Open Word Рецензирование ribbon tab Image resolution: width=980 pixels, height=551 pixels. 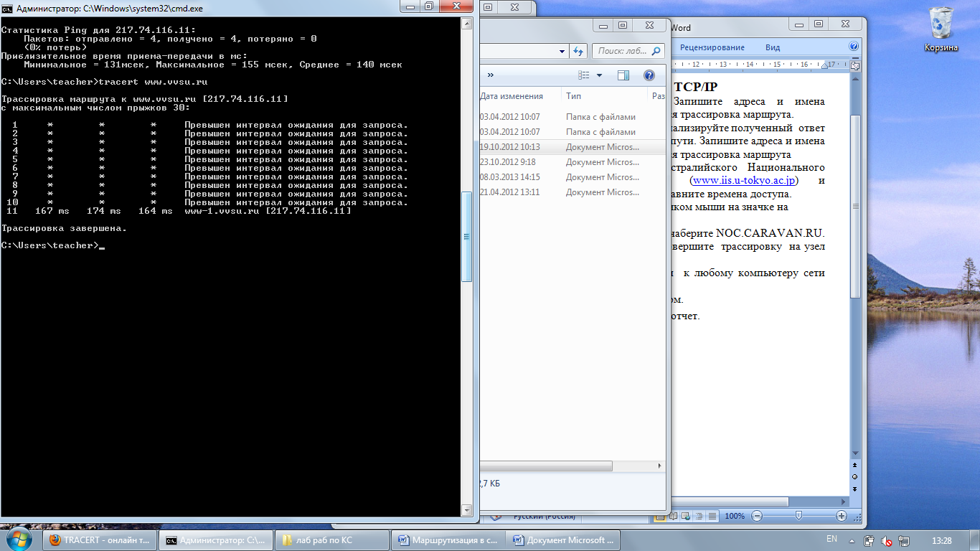(712, 47)
